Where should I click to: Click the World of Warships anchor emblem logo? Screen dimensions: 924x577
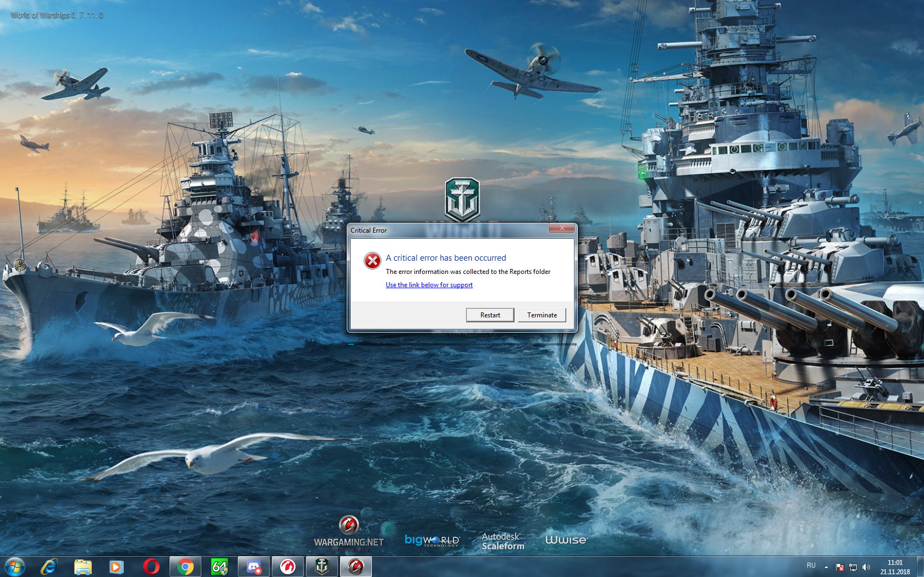(462, 199)
